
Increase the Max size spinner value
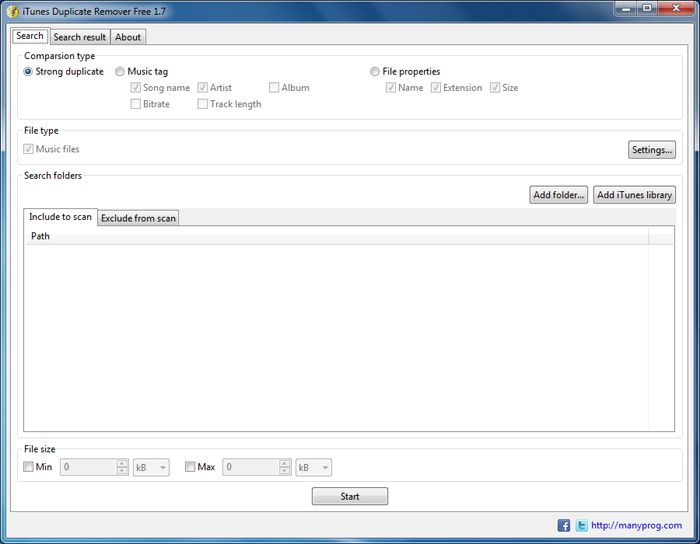[284, 463]
